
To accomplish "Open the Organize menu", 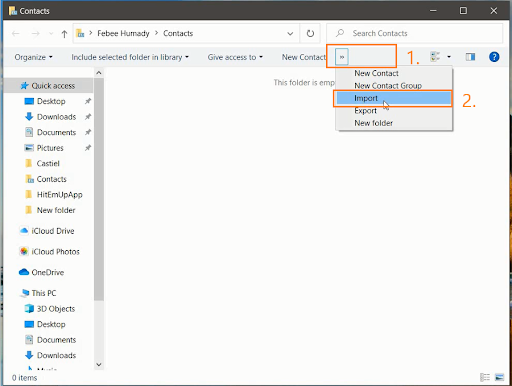I will pos(33,57).
